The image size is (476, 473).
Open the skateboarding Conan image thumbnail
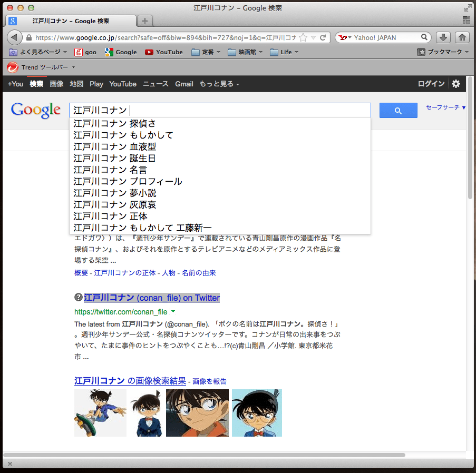(100, 413)
